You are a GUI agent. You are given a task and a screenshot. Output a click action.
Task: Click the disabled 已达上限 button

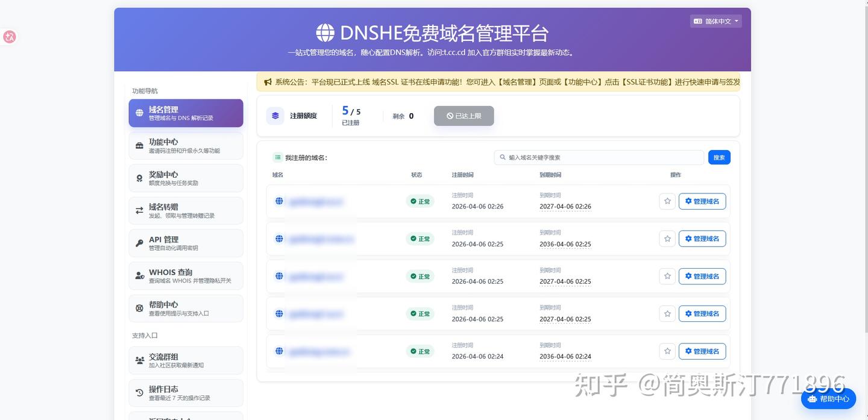[x=464, y=116]
